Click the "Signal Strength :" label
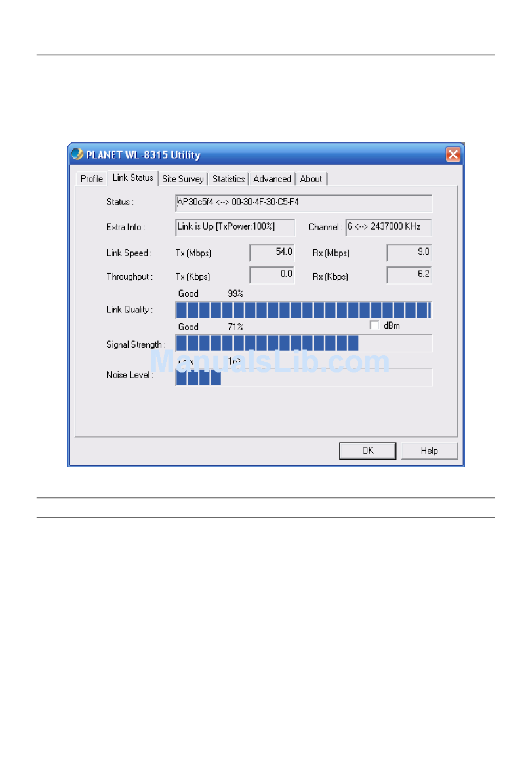The image size is (532, 783). click(x=136, y=344)
